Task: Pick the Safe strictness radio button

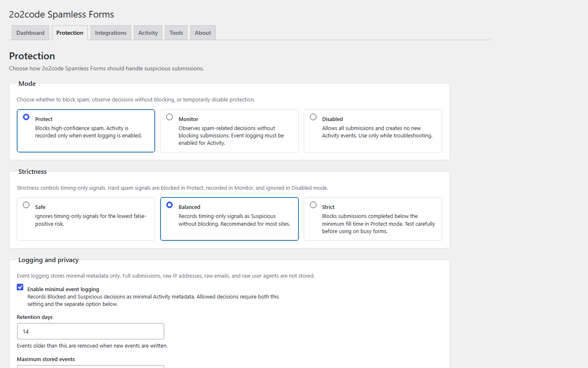Action: (26, 205)
